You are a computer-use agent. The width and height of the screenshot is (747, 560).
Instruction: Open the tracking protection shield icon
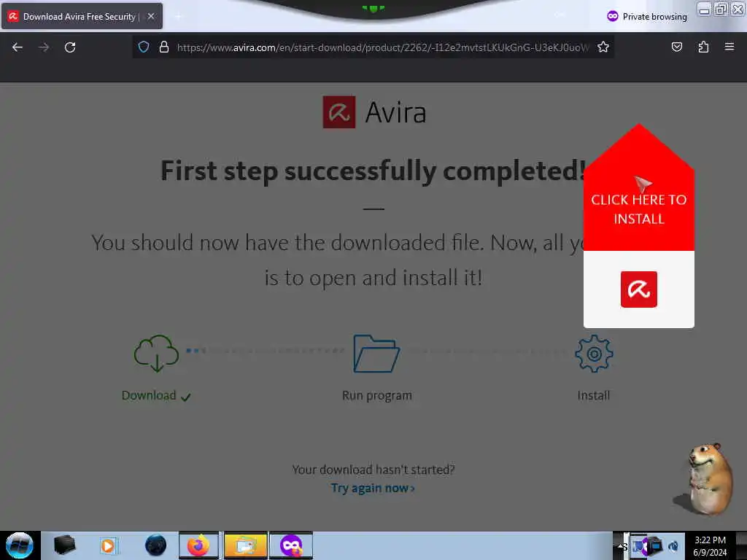point(144,47)
